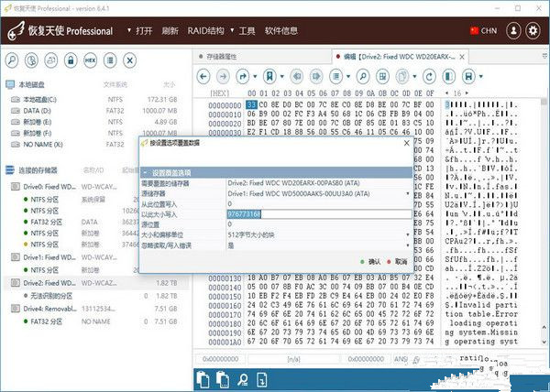Close the Drive2 editor tab
The width and height of the screenshot is (550, 392).
pyautogui.click(x=462, y=57)
